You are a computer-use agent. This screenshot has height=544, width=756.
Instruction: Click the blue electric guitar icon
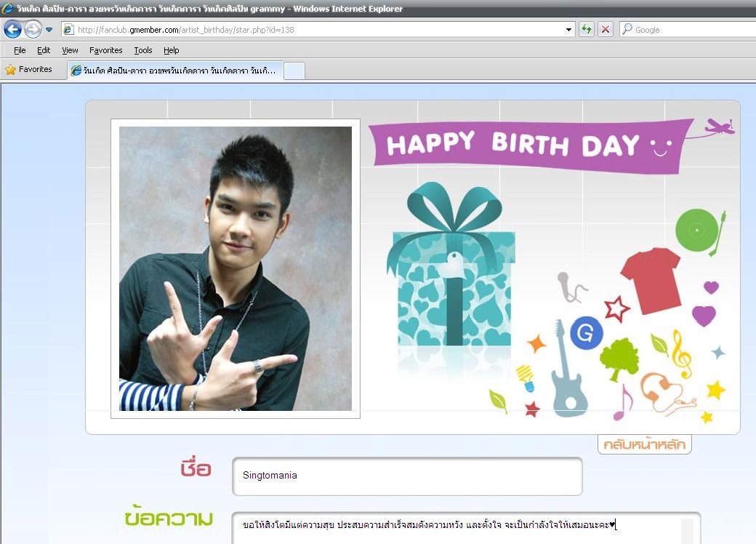click(x=568, y=369)
